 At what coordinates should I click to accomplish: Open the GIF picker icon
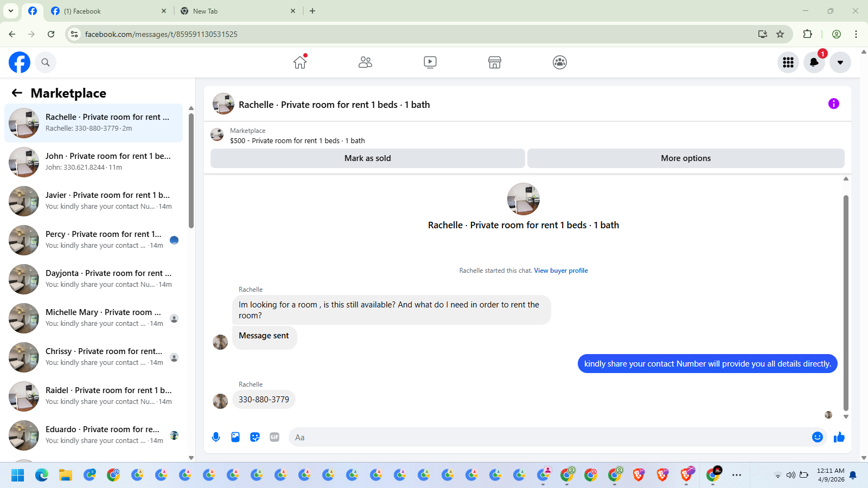click(275, 437)
